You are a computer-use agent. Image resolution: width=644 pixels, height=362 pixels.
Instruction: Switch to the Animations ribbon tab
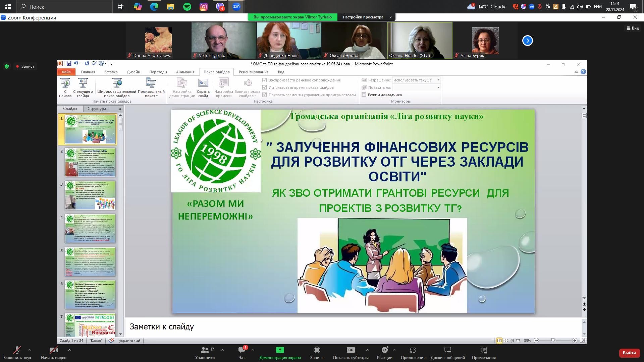pos(185,72)
